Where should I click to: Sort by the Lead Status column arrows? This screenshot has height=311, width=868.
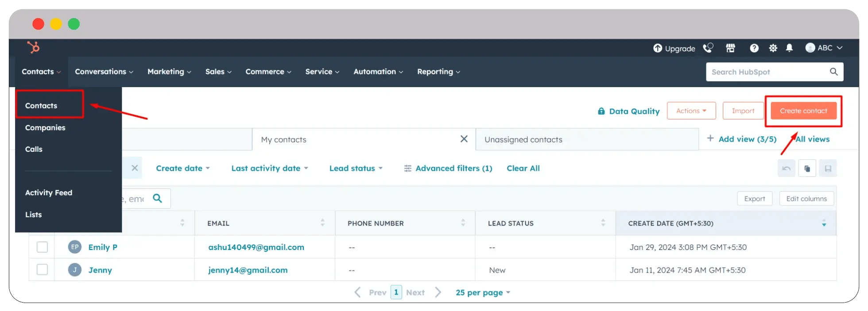point(603,223)
